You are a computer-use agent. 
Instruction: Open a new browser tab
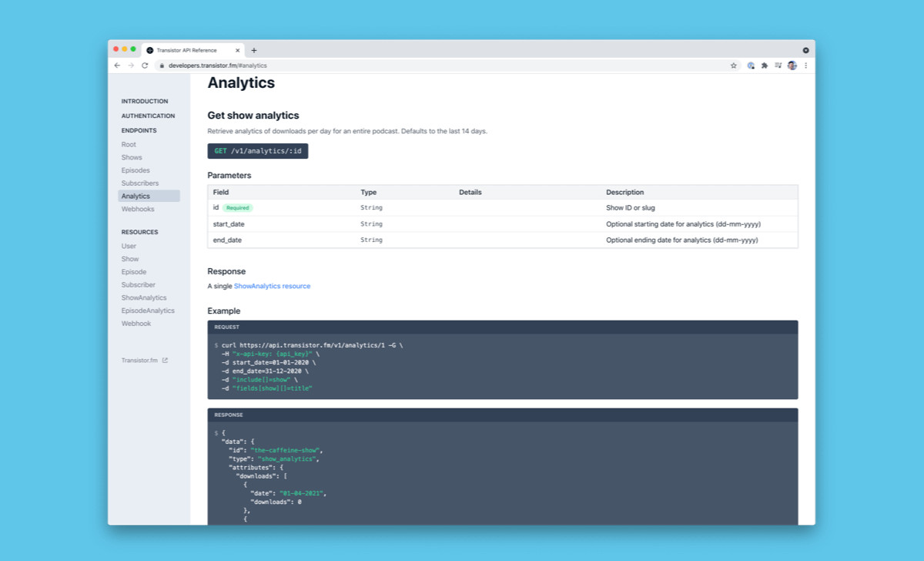tap(254, 50)
